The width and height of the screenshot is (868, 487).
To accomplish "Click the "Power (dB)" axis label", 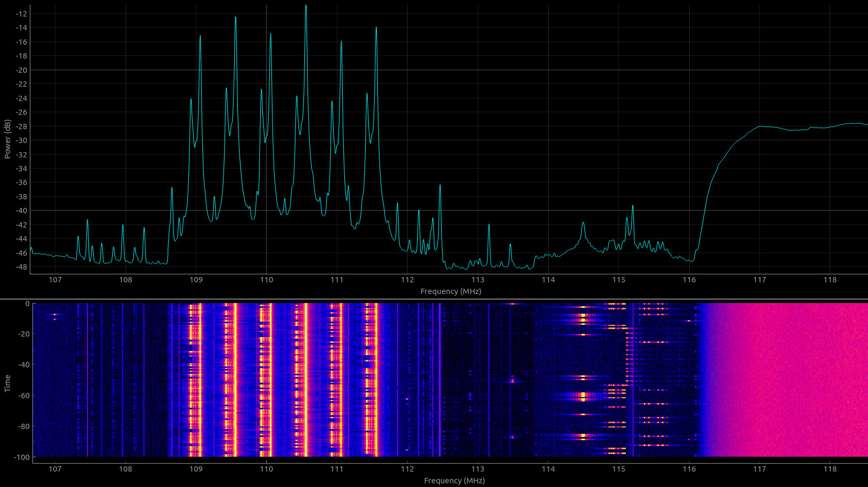I will [7, 139].
